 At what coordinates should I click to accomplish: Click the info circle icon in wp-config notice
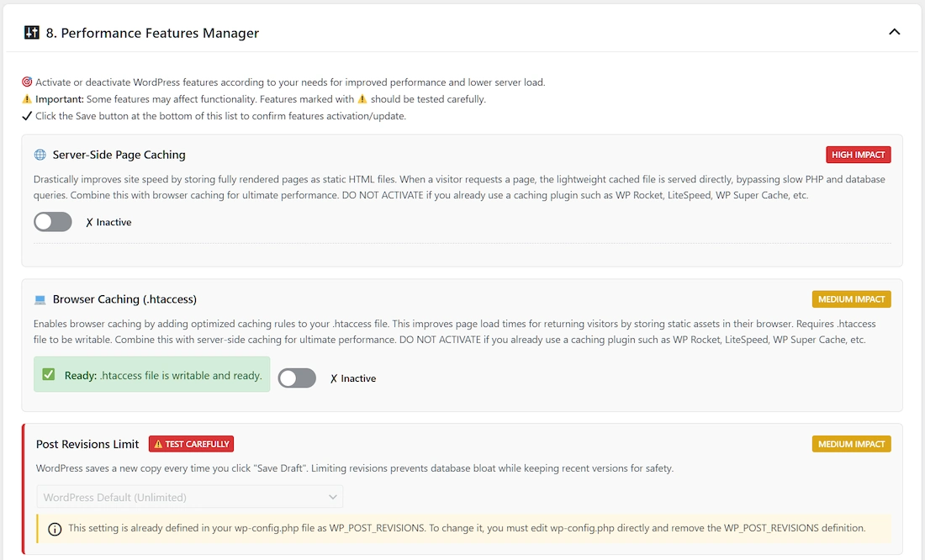[x=55, y=529]
